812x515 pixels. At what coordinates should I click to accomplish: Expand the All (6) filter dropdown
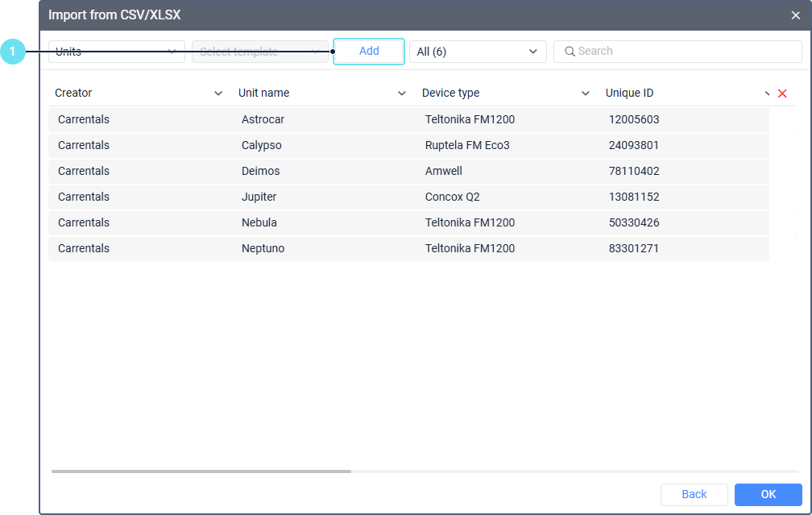click(477, 52)
